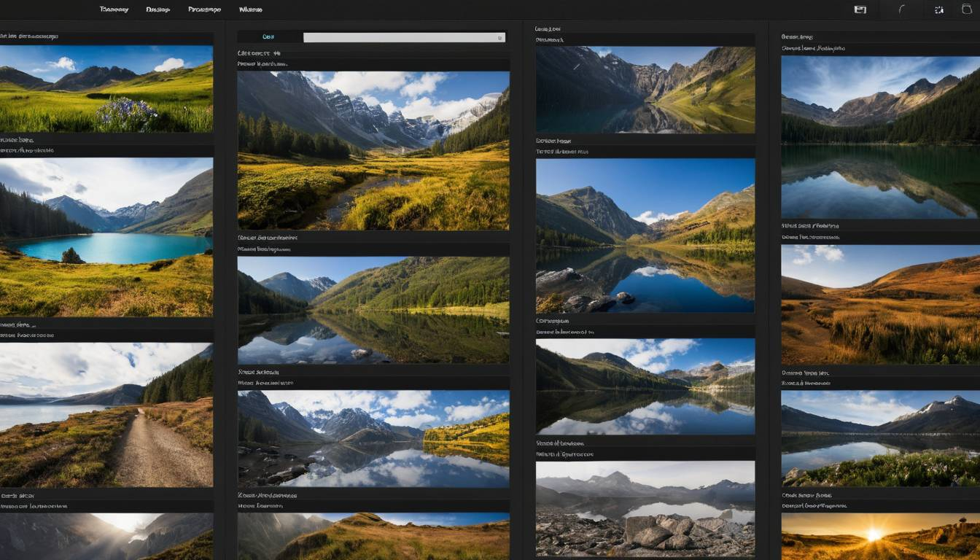980x560 pixels.
Task: Open the second menu in the top bar
Action: [157, 9]
